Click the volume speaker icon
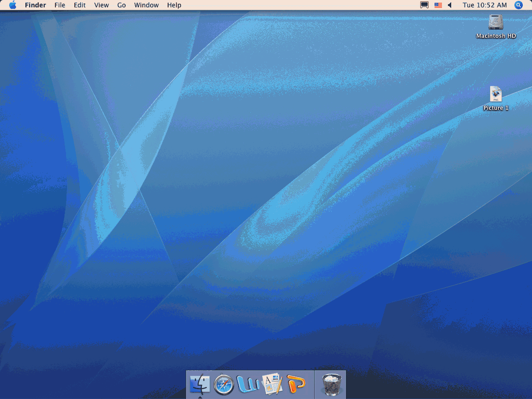 click(450, 5)
